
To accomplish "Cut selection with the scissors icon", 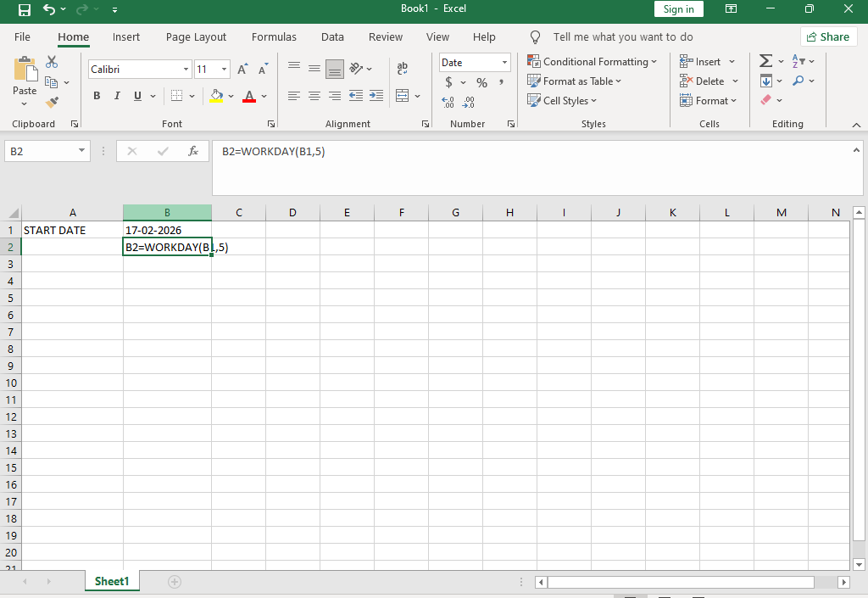I will pyautogui.click(x=52, y=62).
